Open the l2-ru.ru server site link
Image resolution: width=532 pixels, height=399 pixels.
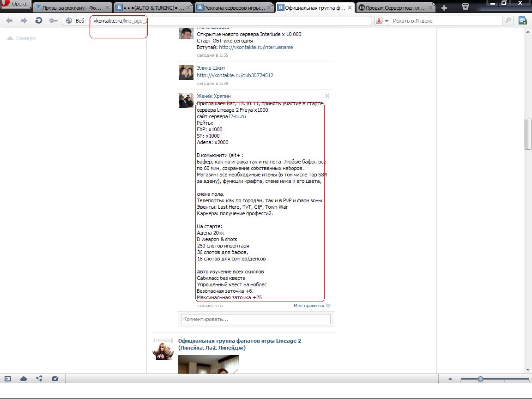coord(237,116)
